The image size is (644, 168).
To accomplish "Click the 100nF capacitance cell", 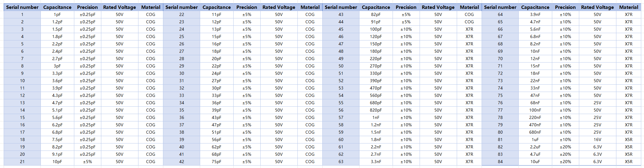I will coord(535,110).
